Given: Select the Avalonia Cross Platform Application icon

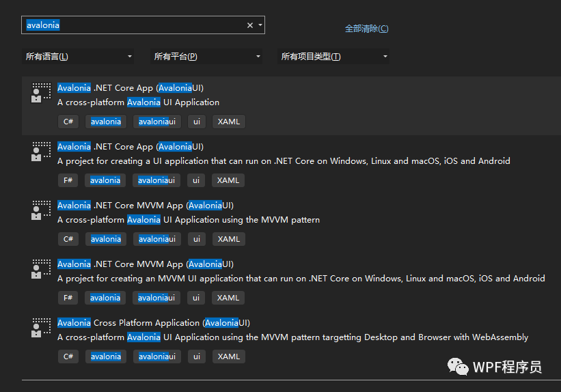Looking at the screenshot, I should pos(41,328).
